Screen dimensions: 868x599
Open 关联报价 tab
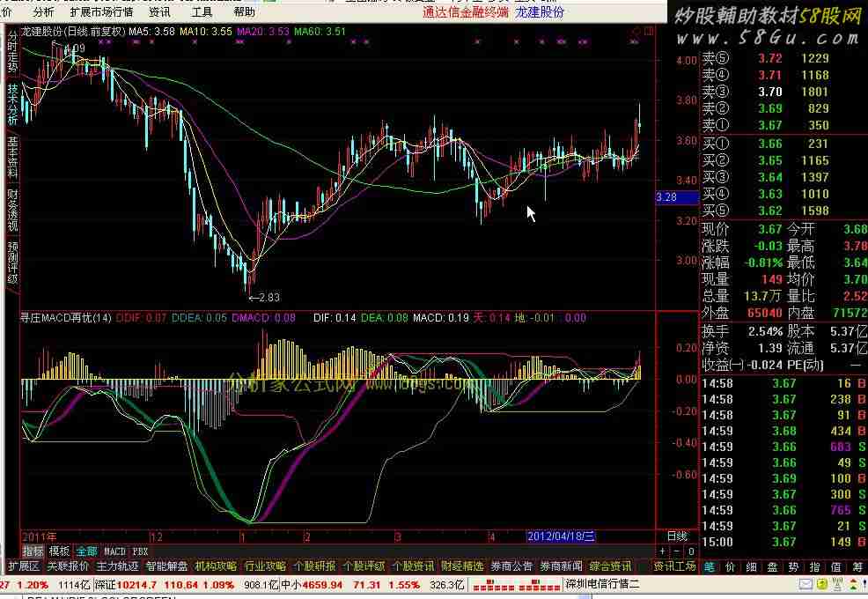coord(68,566)
